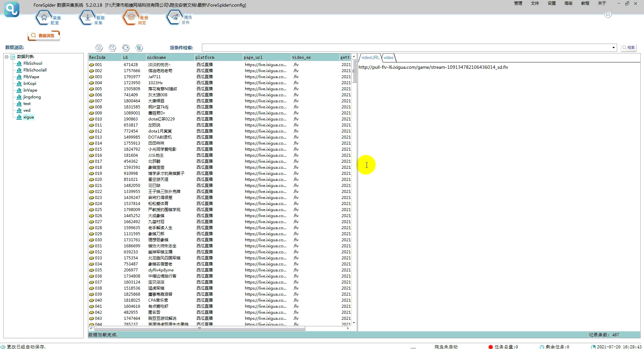This screenshot has height=349, width=644.
Task: Open the 清洗发布 paper-plane hexagon icon
Action: pyautogui.click(x=175, y=18)
